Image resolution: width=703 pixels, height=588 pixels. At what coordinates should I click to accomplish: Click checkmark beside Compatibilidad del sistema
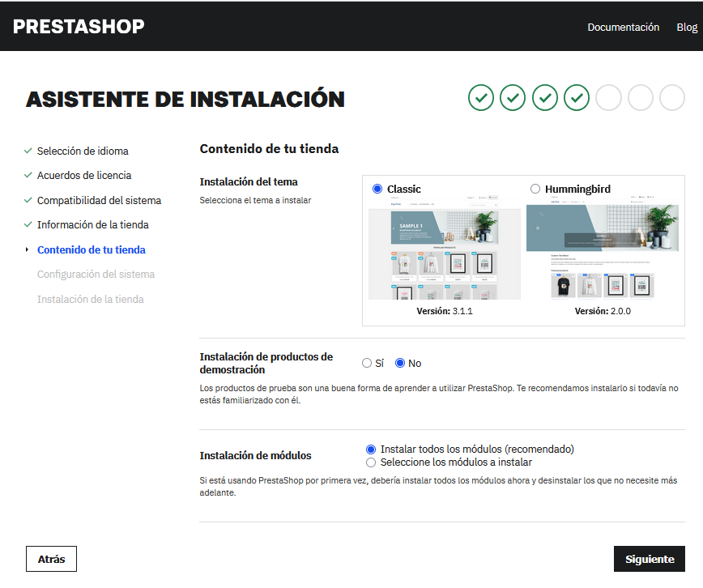[x=28, y=200]
